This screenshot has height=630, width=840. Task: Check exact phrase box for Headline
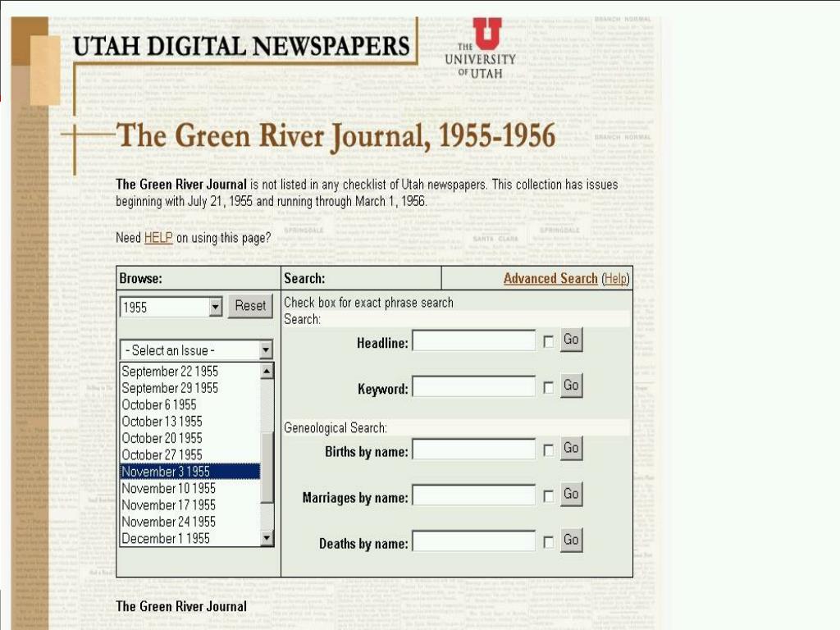click(548, 342)
